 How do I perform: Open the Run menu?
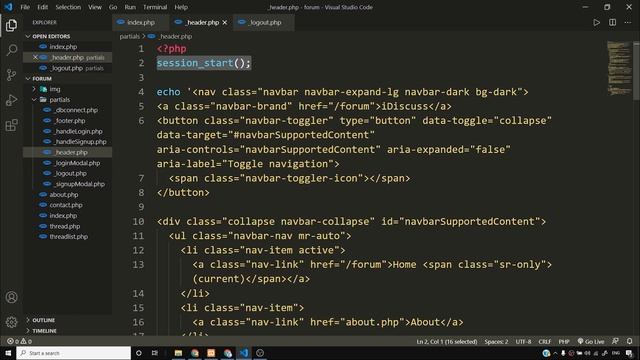pos(130,7)
